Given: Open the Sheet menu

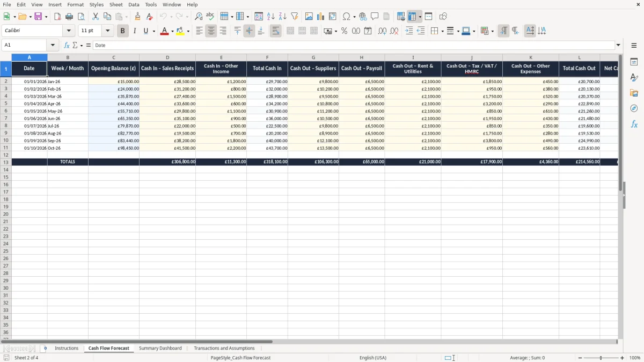Looking at the screenshot, I should pos(116,4).
